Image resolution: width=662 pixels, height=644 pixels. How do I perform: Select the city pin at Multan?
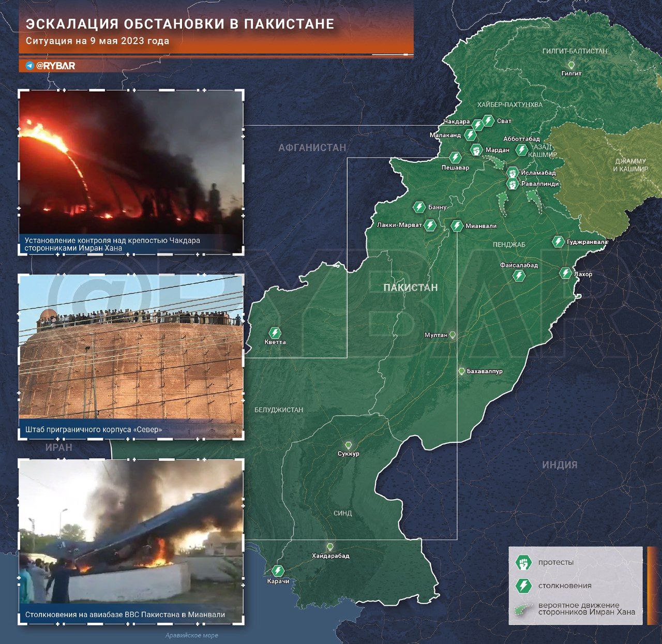coord(453,335)
